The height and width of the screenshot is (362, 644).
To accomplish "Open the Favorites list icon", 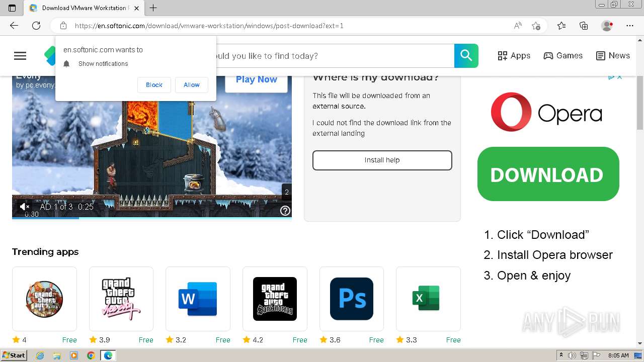I will tap(561, 26).
